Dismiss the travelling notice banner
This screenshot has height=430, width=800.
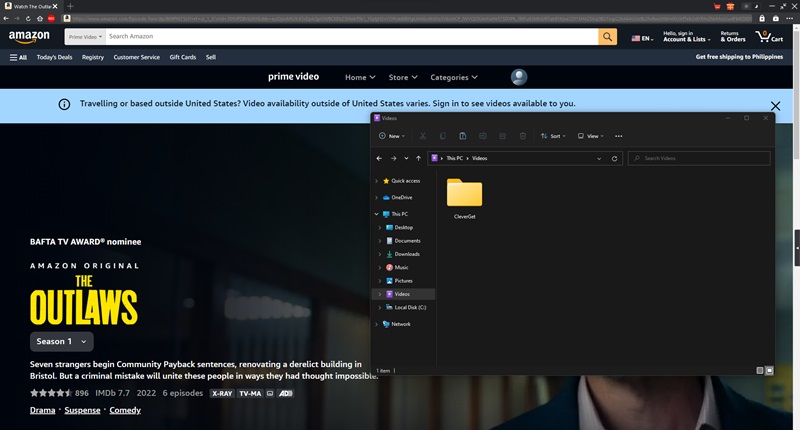[775, 106]
